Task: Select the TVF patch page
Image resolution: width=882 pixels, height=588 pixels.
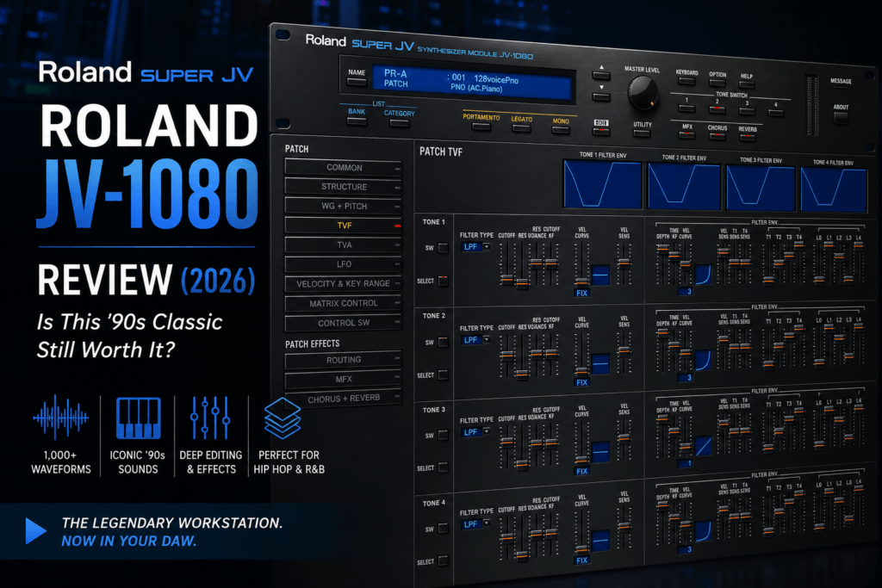Action: (x=343, y=226)
